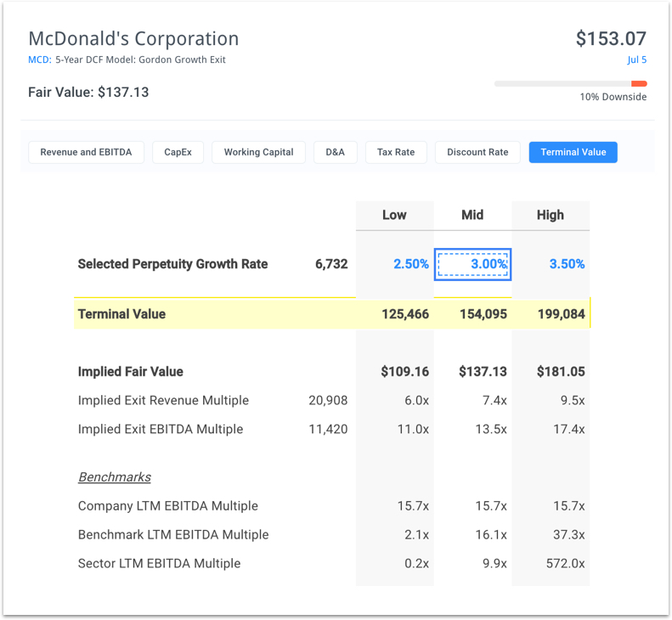Click the Sector LTM EBITDA 0.2x value
The height and width of the screenshot is (620, 672).
pyautogui.click(x=416, y=563)
